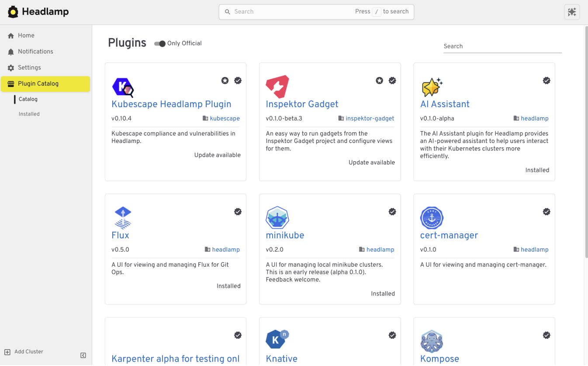Image resolution: width=588 pixels, height=366 pixels.
Task: Click the star icon on Kubescape plugin card
Action: pyautogui.click(x=225, y=80)
